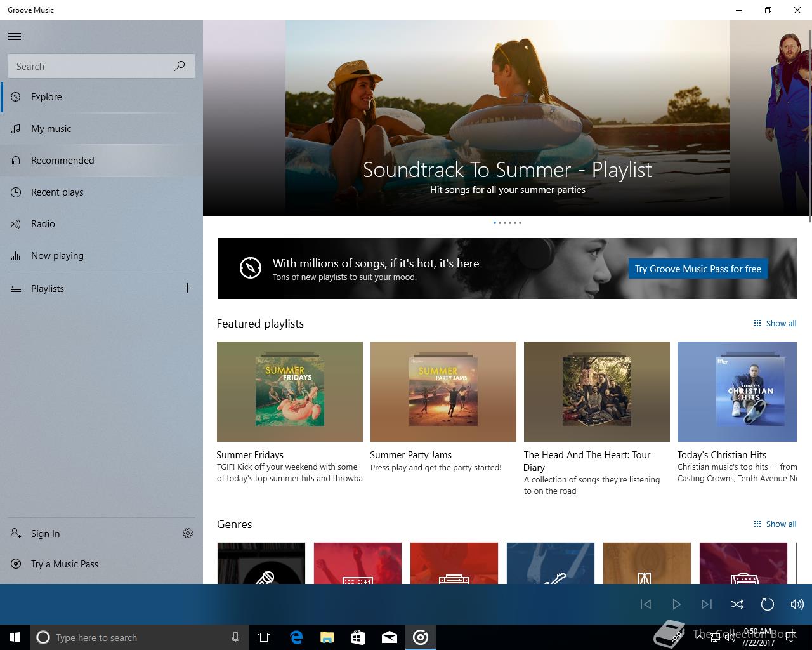Viewport: 812px width, 650px height.
Task: Open Summer Party Jams playlist cover
Action: (443, 392)
